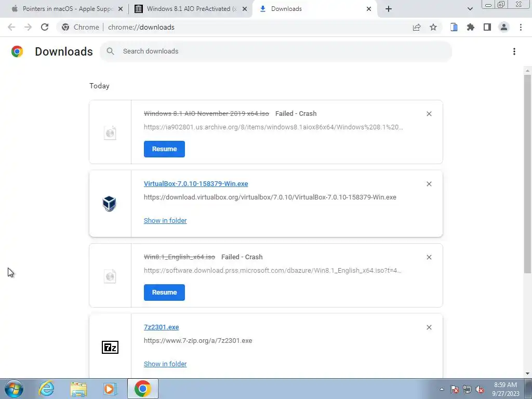Screen dimensions: 532x399
Task: Select the Downloads tab
Action: (x=315, y=9)
